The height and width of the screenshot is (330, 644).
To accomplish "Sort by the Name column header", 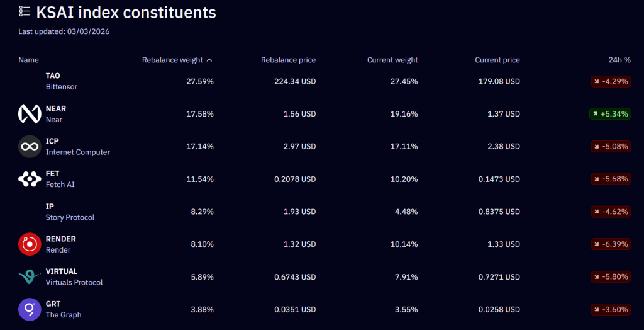I will tap(29, 60).
